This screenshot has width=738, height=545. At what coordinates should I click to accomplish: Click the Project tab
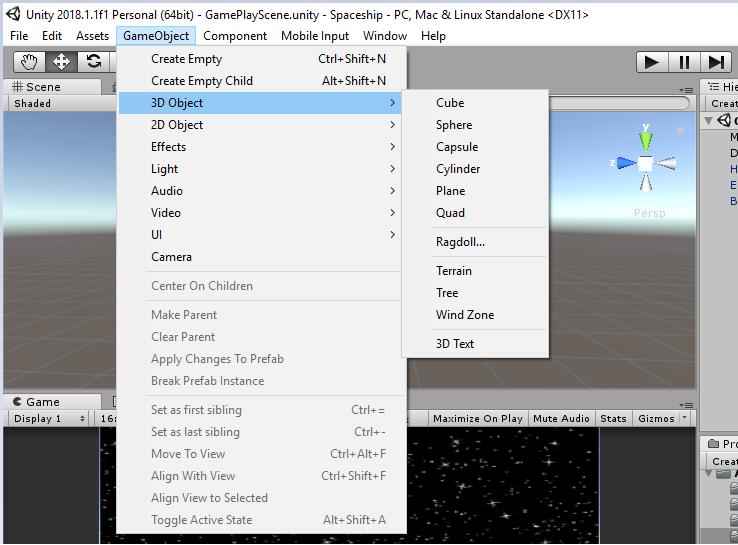pyautogui.click(x=721, y=443)
